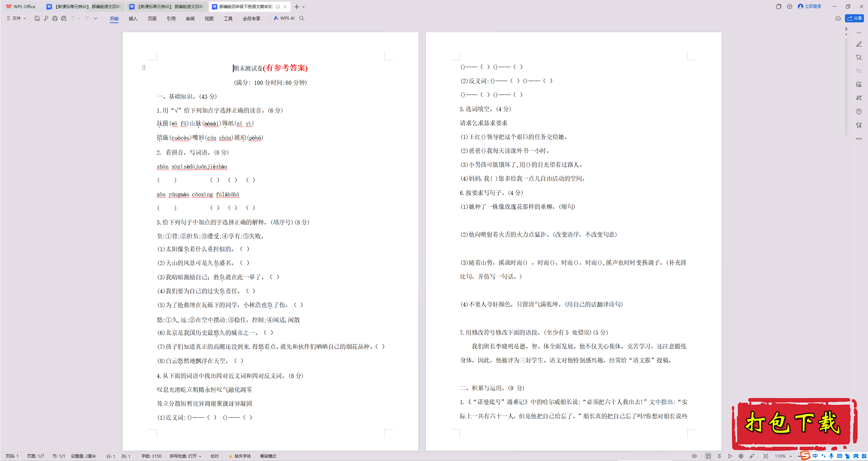Toggle Sogou input Chinese/English mode 中
The image size is (868, 461).
click(x=815, y=456)
